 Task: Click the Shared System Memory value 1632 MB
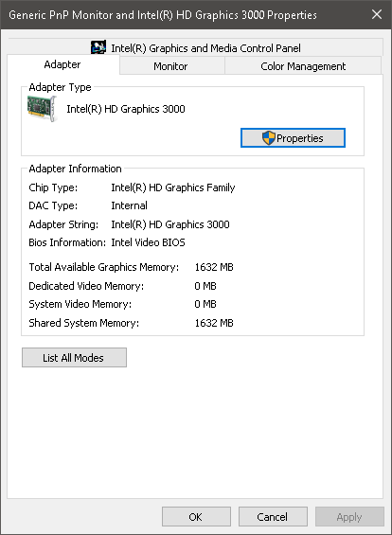pyautogui.click(x=214, y=323)
